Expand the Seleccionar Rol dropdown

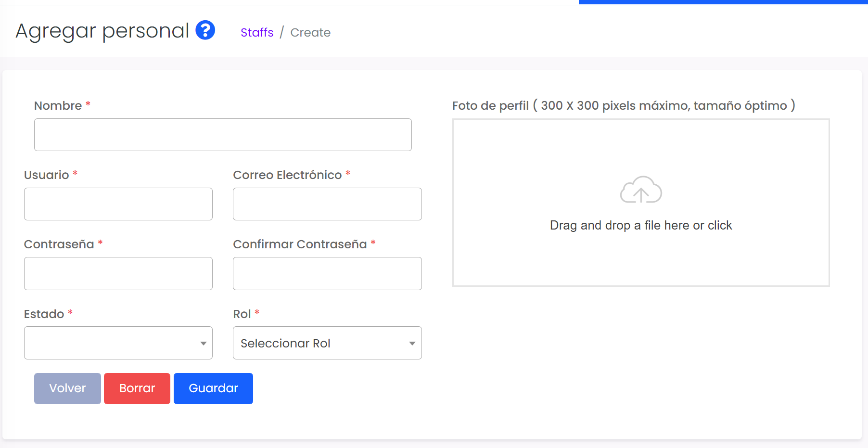click(x=327, y=343)
